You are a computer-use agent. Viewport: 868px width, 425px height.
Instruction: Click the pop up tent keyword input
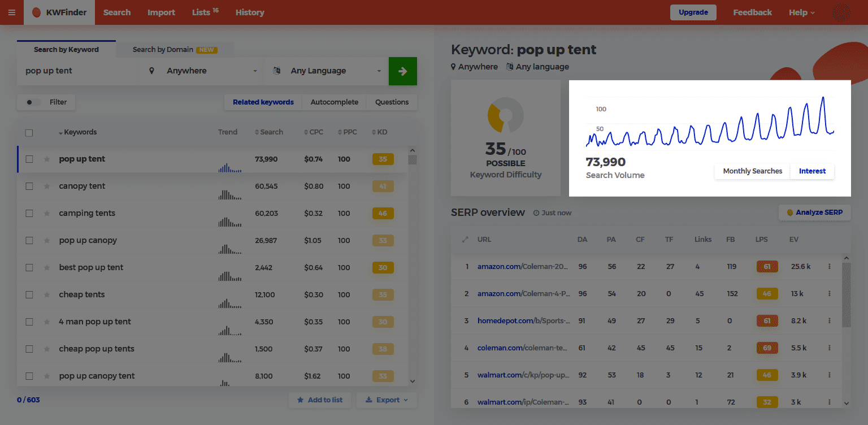pyautogui.click(x=79, y=71)
